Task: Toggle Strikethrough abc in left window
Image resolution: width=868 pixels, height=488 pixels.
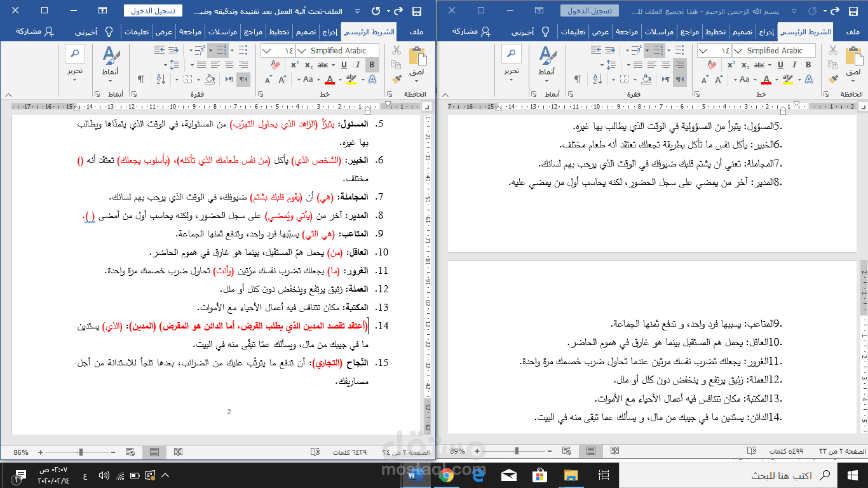Action: point(324,65)
